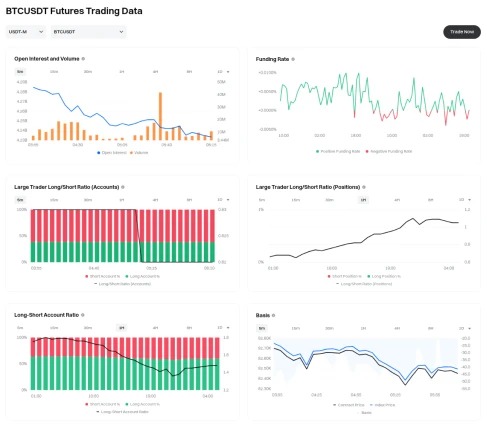
Task: Open info icon for Large Trader Positions ratio
Action: [364, 187]
